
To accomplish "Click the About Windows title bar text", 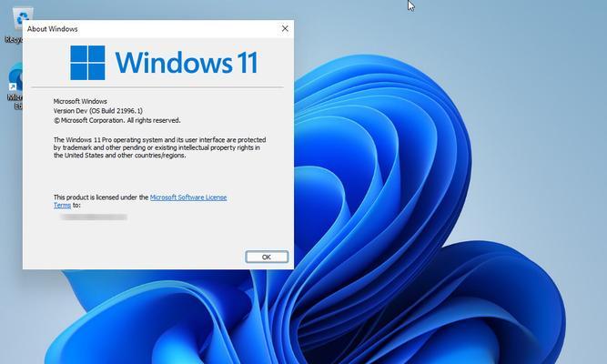I will point(52,29).
